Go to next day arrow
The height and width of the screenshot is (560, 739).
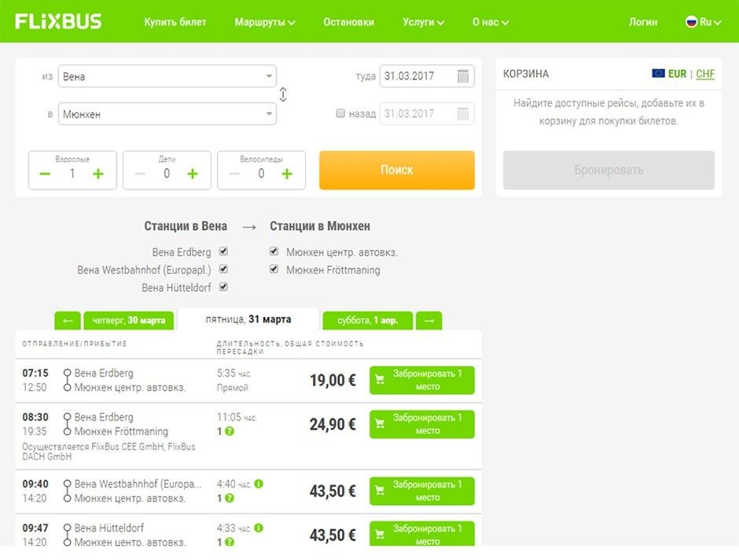click(429, 321)
